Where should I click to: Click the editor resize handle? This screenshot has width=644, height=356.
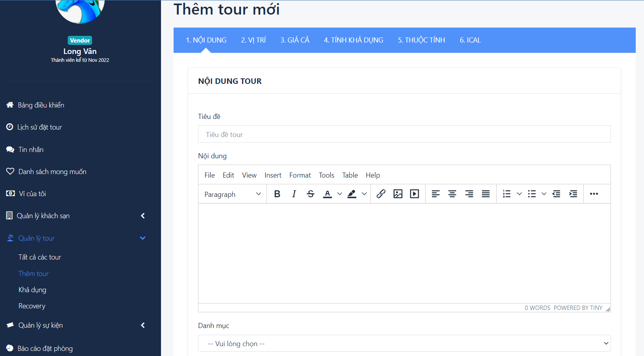click(x=608, y=309)
